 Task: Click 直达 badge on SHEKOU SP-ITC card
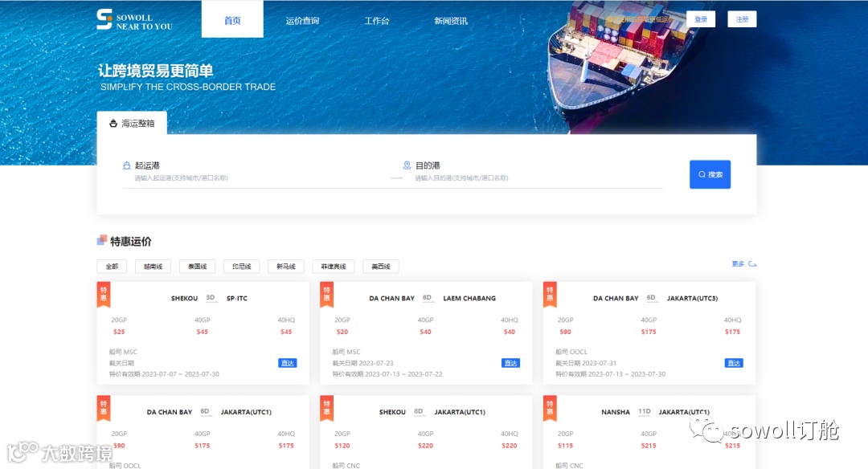287,363
